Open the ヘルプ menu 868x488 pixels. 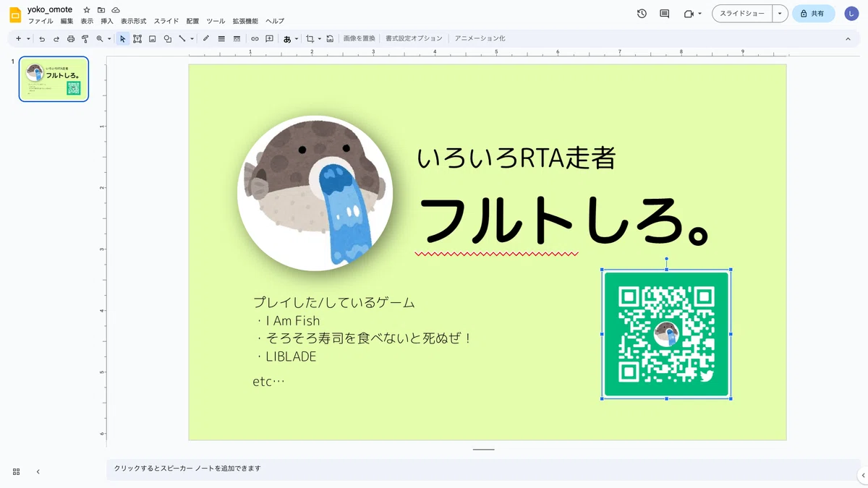point(275,22)
